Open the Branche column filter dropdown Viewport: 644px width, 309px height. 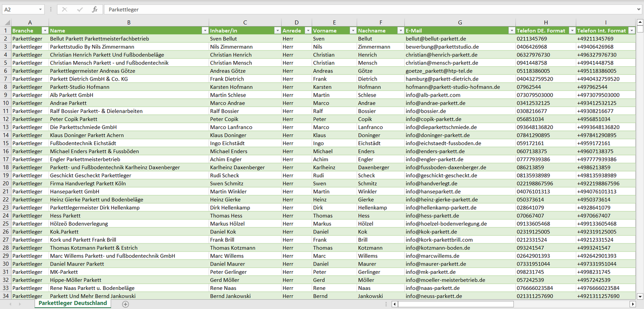pos(45,31)
